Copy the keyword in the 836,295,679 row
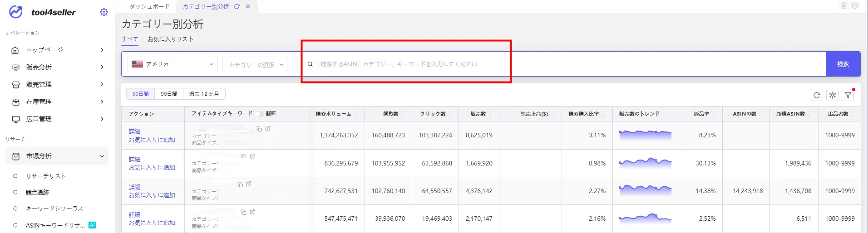This screenshot has height=233, width=868. click(243, 156)
